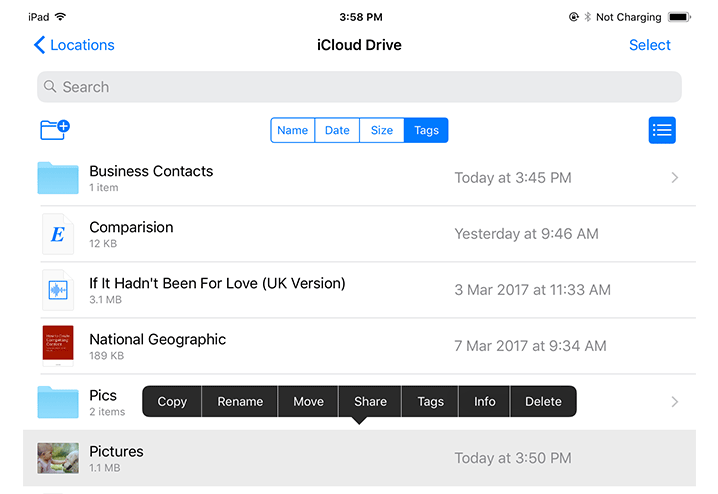Open National Geographic book thumbnail
Screen dimensions: 718x494
58,346
